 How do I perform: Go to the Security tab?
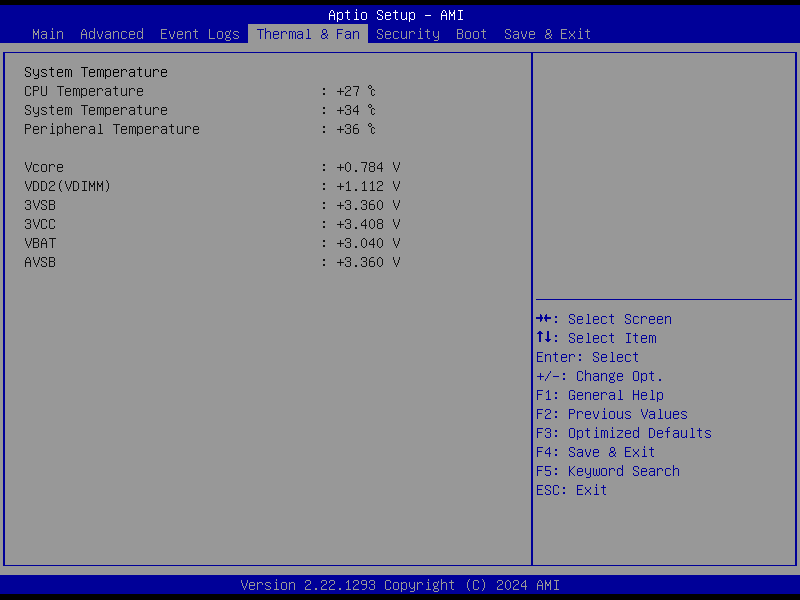click(408, 34)
